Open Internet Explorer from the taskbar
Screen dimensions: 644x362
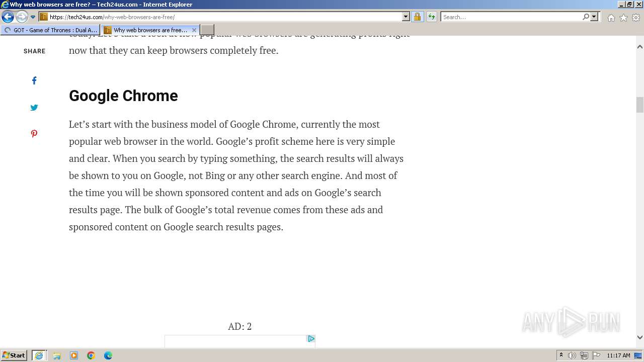pos(39,355)
